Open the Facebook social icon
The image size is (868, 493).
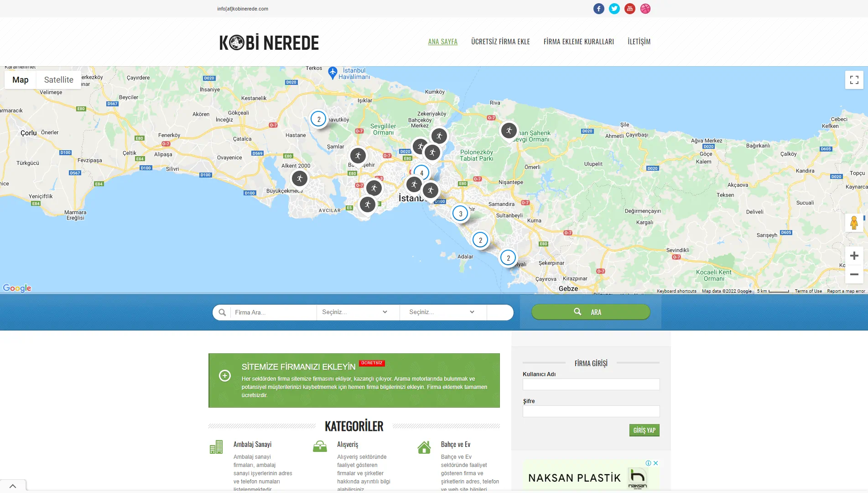point(598,9)
